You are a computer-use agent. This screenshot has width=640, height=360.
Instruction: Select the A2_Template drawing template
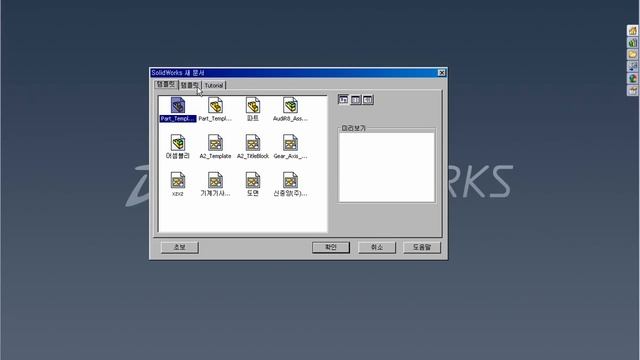215,147
